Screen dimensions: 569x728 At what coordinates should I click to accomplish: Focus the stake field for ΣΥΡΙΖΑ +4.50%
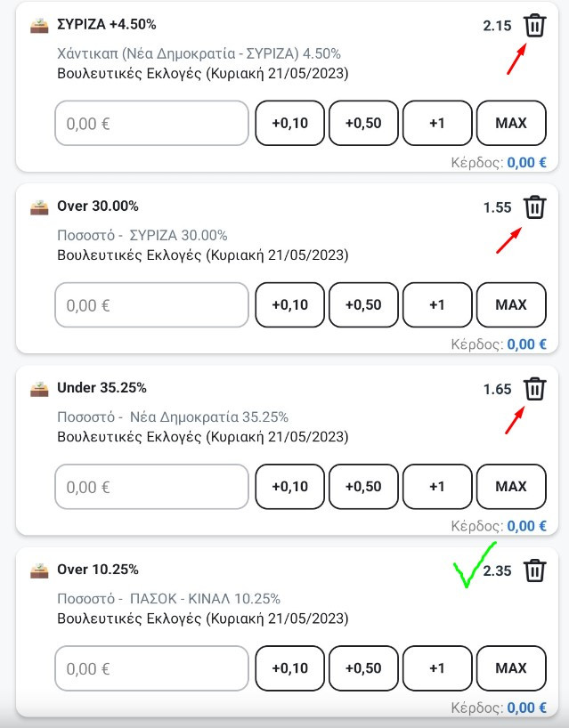[x=152, y=123]
